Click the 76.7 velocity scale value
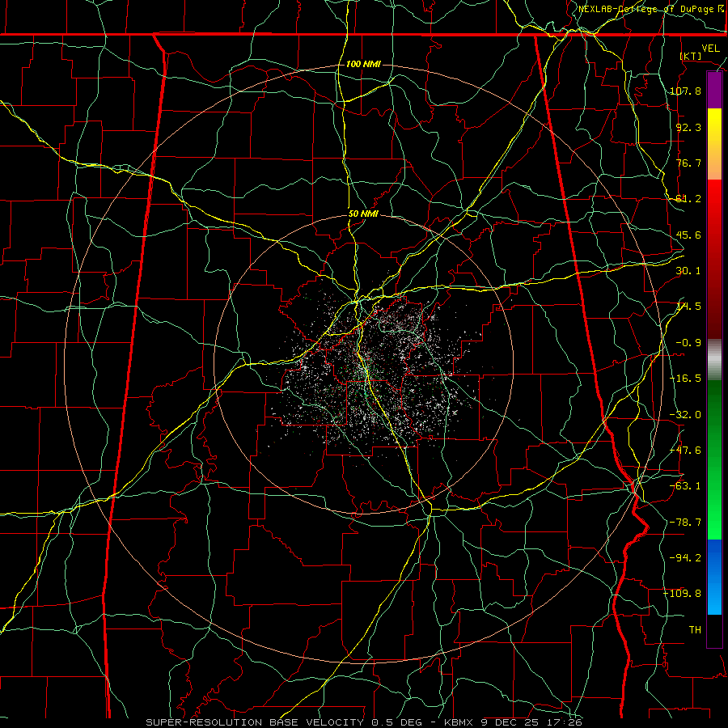Image resolution: width=728 pixels, height=728 pixels. (688, 163)
